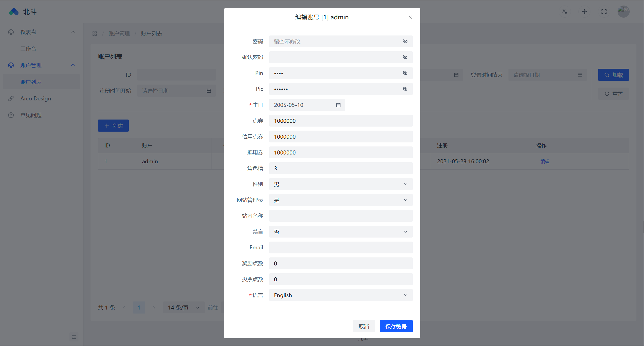Viewport: 644px width, 346px height.
Task: Open the 语言 dropdown showing English
Action: point(340,295)
